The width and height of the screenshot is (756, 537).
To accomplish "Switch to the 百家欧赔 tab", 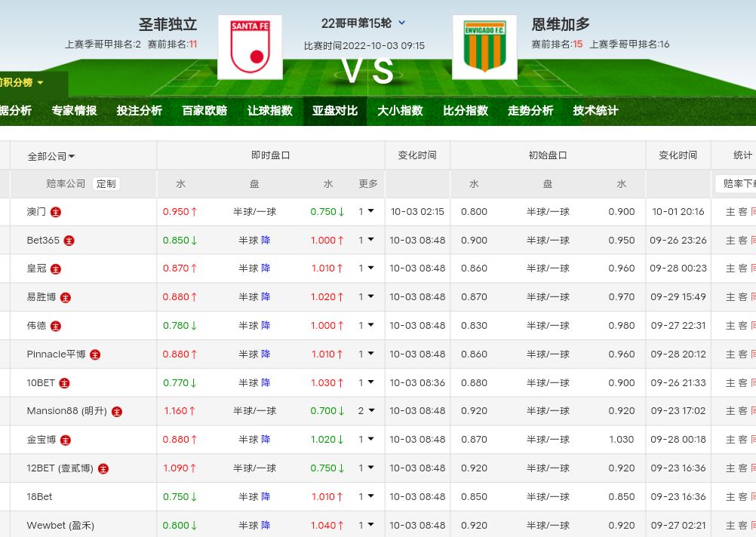I will point(204,110).
